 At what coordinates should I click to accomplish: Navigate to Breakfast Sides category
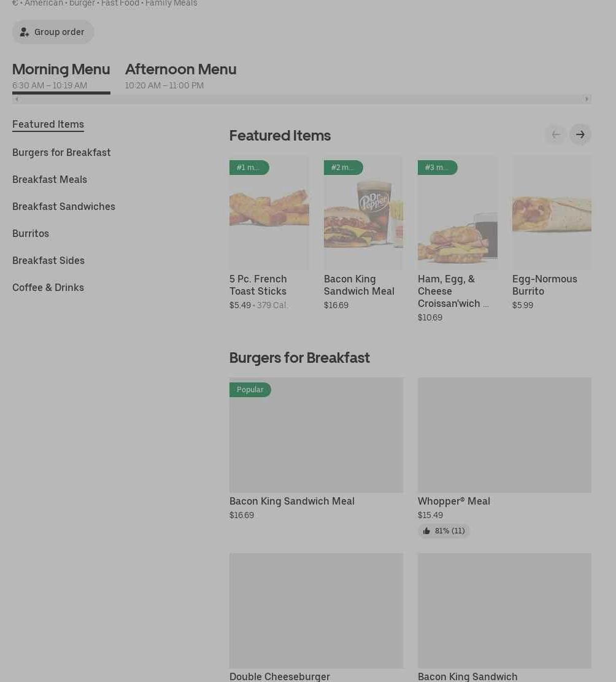pyautogui.click(x=48, y=260)
